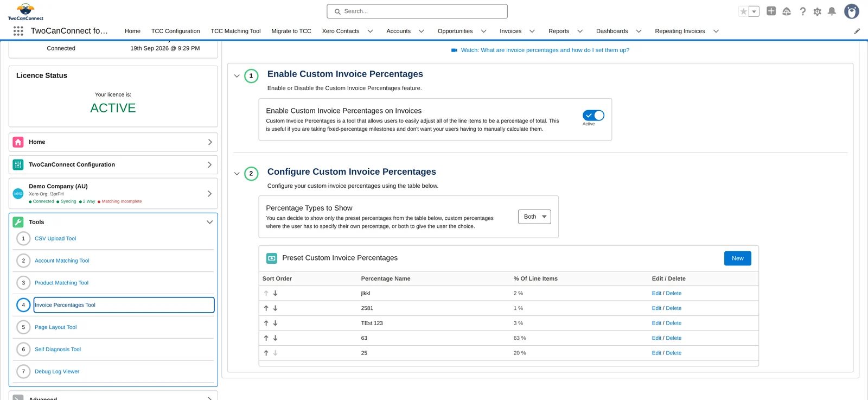This screenshot has width=868, height=400.
Task: Delete the jlkkl percentage
Action: coord(674,293)
